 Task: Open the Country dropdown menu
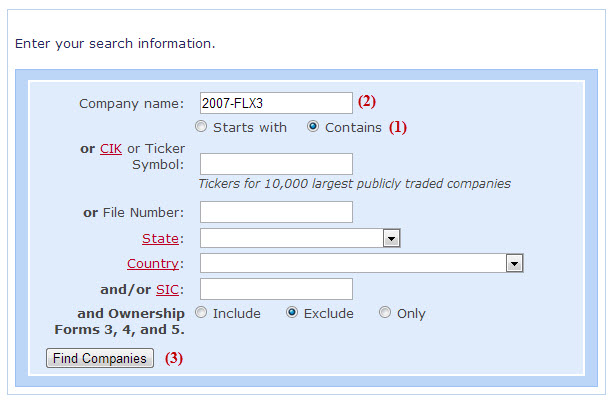(515, 263)
